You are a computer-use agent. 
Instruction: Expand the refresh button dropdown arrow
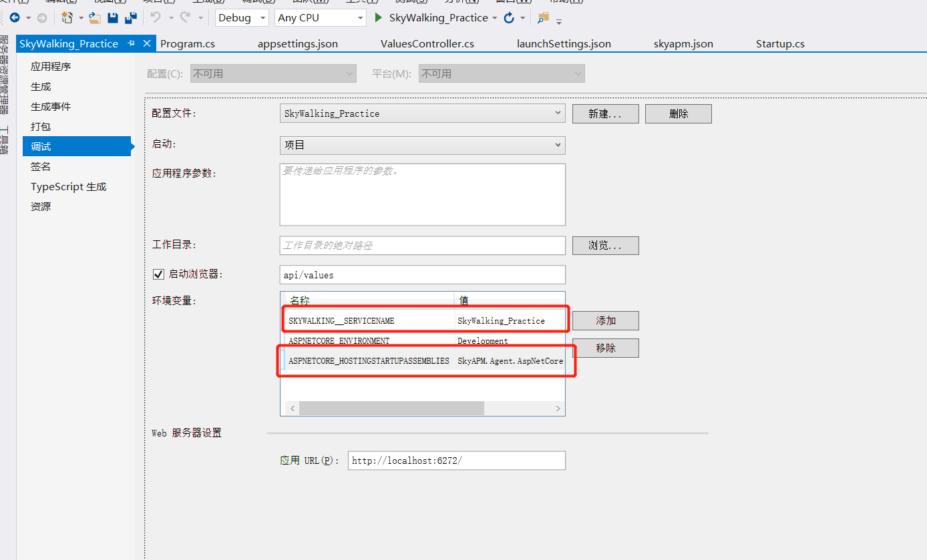[523, 18]
